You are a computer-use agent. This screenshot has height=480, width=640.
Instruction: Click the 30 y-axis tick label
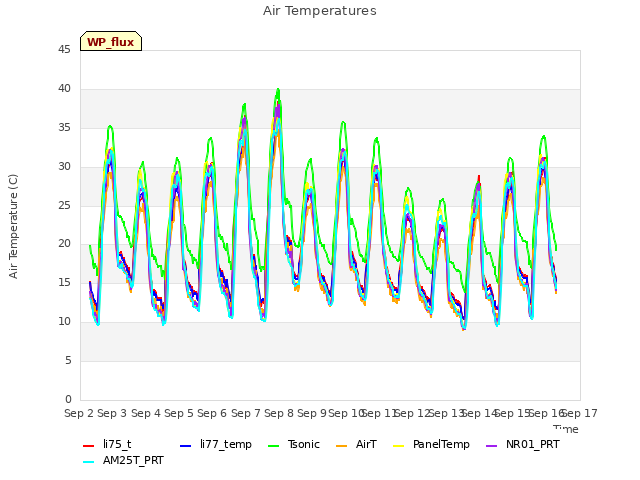click(64, 166)
